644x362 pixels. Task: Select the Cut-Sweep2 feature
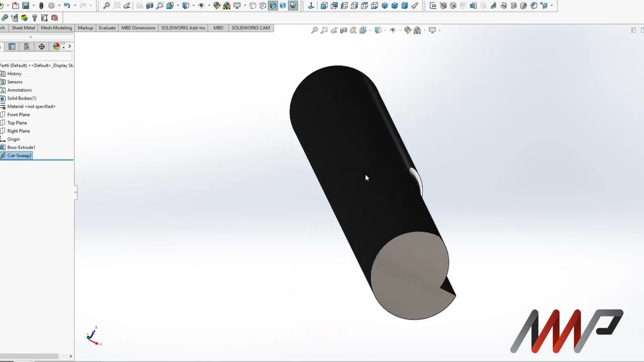[19, 155]
